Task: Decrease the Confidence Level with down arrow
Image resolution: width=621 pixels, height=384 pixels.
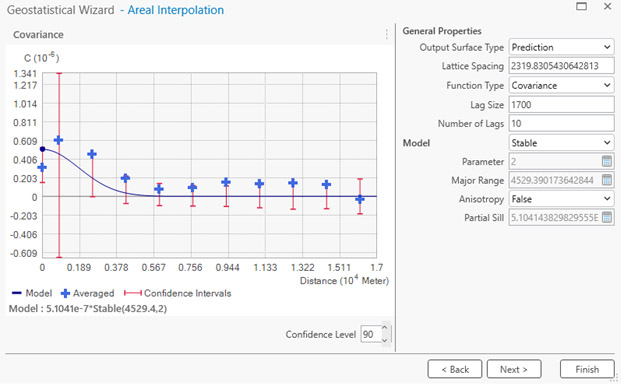Action: tap(385, 340)
